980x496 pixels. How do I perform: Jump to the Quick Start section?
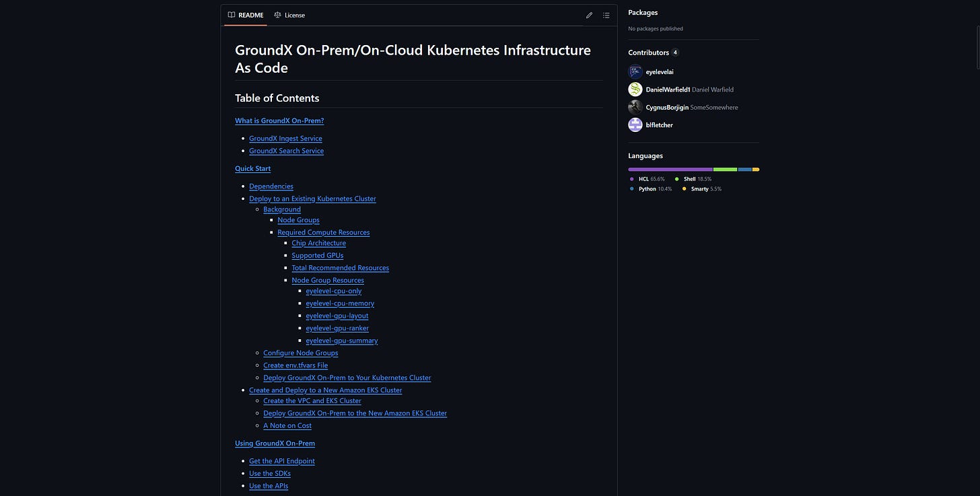(x=252, y=169)
